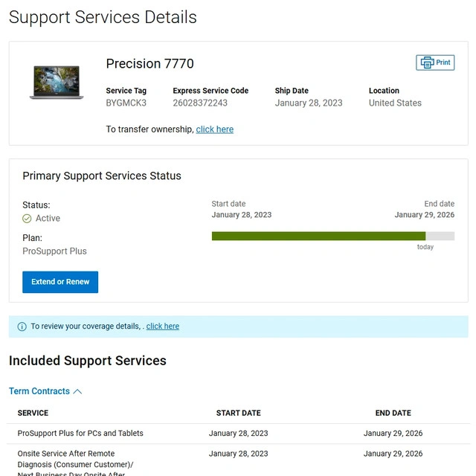The width and height of the screenshot is (476, 476).
Task: Click the START DATE column header
Action: [x=238, y=413]
